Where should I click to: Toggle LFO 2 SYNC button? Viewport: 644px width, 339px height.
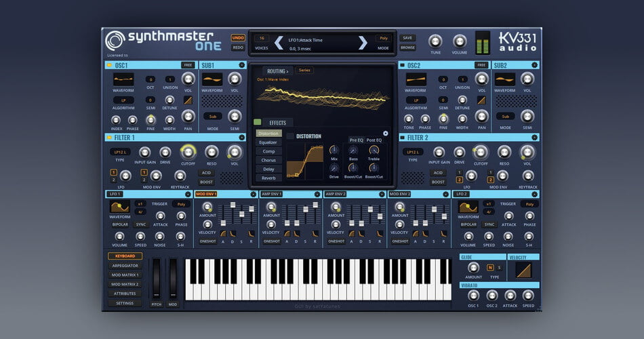(489, 225)
